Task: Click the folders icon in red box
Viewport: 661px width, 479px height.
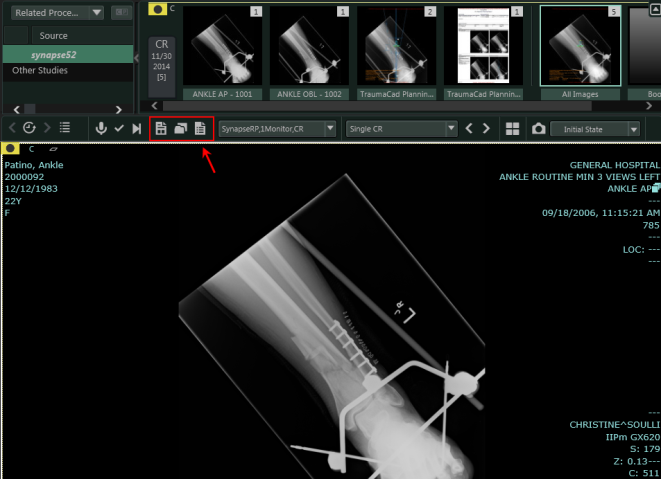Action: (180, 128)
